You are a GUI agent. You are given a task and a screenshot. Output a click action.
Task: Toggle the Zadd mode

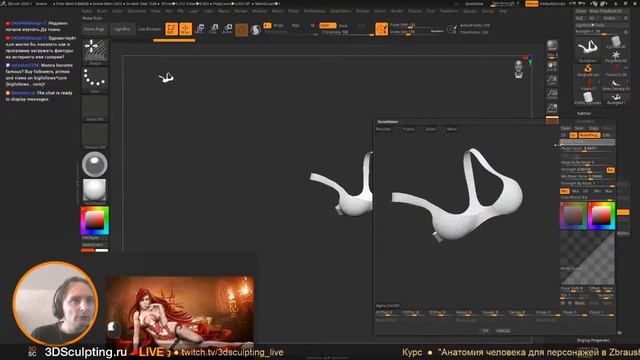tap(327, 25)
